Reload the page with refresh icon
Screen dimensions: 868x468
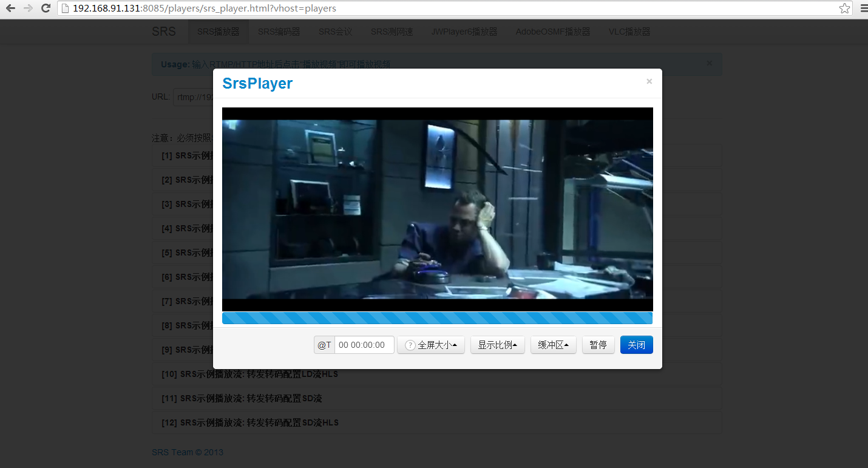click(46, 8)
